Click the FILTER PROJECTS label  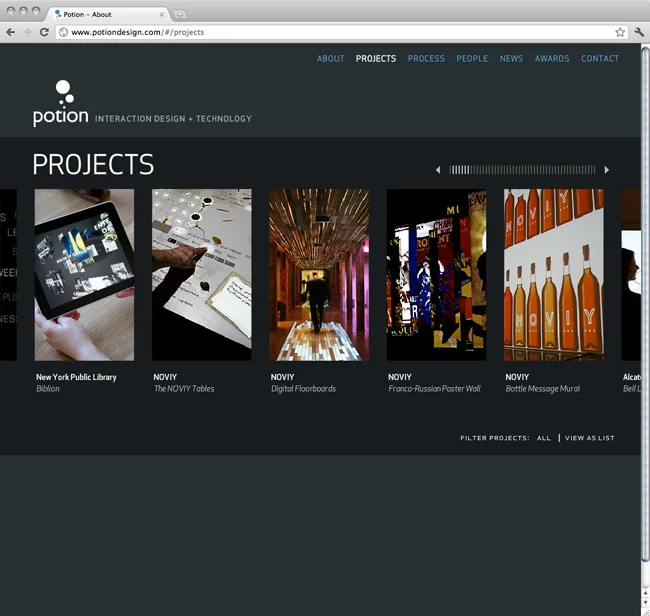point(495,438)
